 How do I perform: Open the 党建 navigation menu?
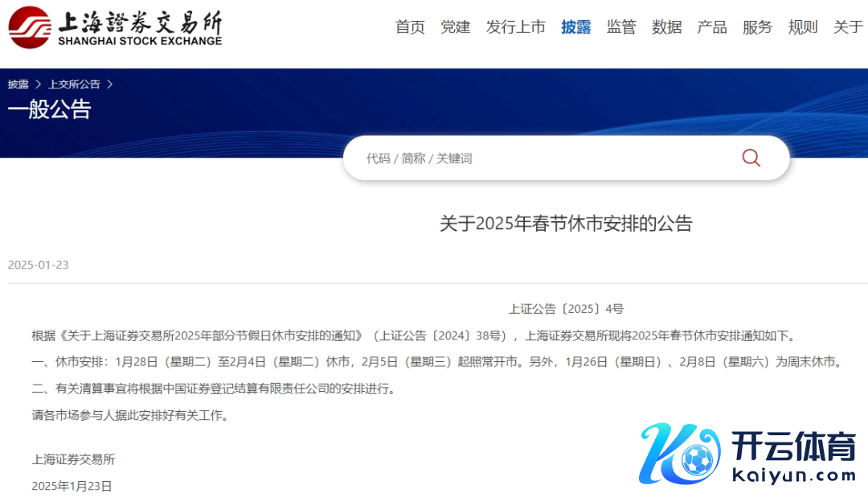pyautogui.click(x=455, y=27)
